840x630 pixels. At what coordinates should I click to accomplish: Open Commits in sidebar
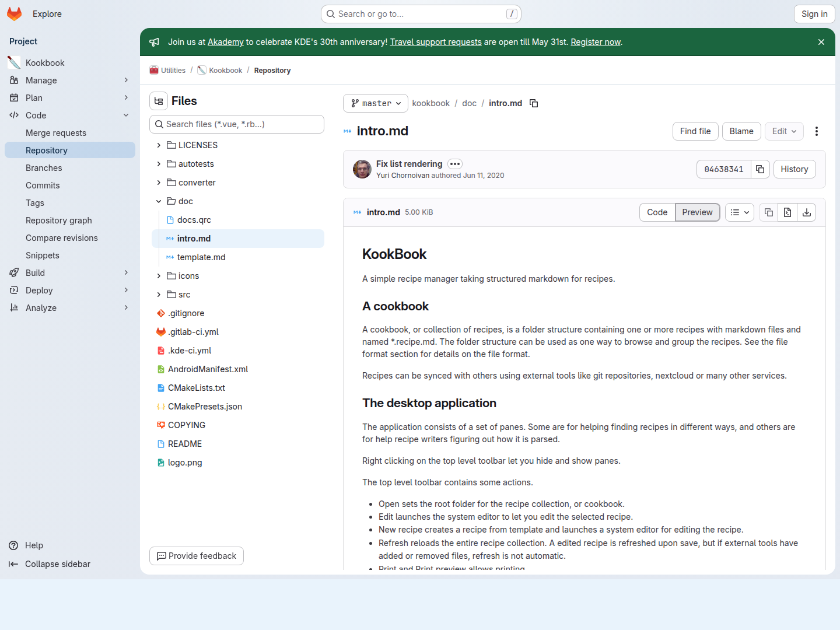(70, 185)
